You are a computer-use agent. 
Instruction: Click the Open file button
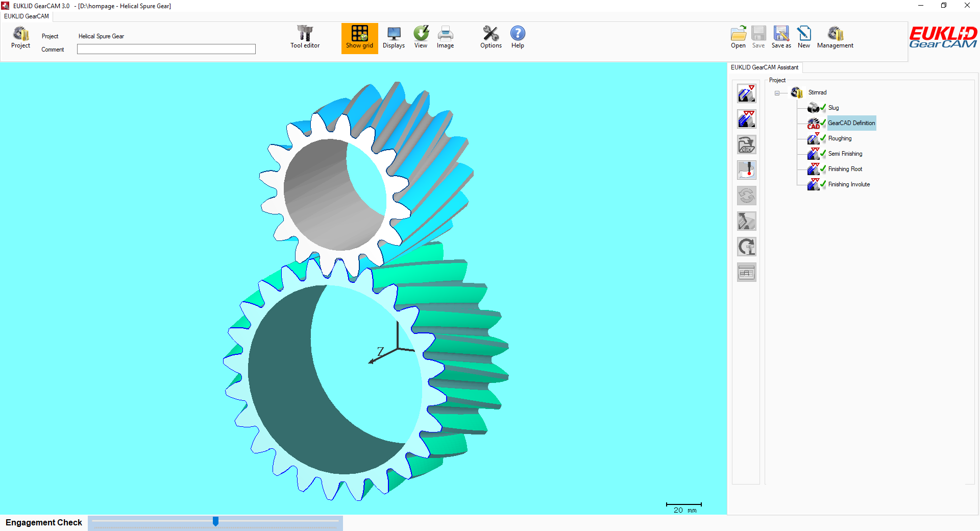(x=738, y=37)
